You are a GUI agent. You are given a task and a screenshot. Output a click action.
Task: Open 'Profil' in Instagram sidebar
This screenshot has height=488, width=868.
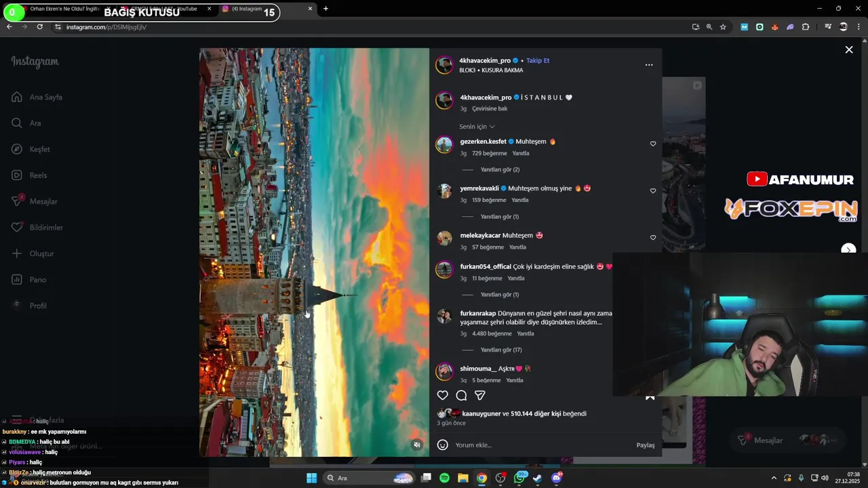point(29,306)
